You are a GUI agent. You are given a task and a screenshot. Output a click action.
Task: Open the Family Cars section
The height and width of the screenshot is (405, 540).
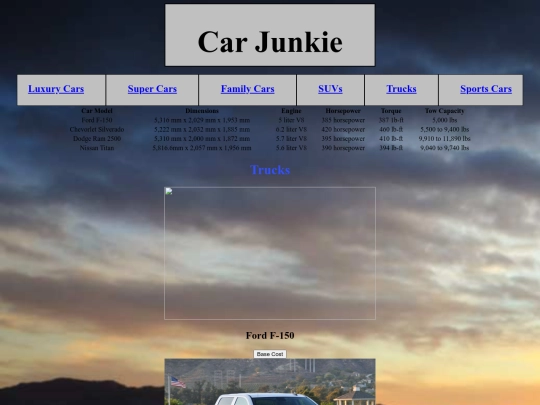coord(248,89)
